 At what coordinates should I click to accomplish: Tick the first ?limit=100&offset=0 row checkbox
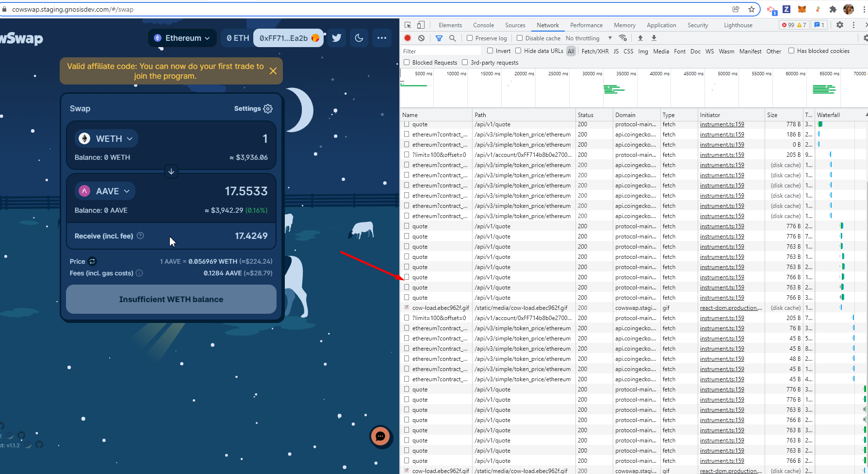(407, 154)
